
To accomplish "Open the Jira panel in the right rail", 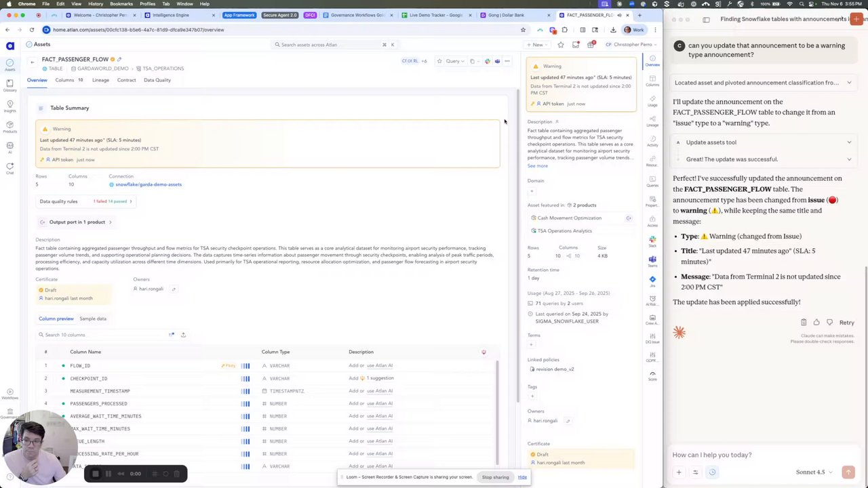I will coord(652,281).
